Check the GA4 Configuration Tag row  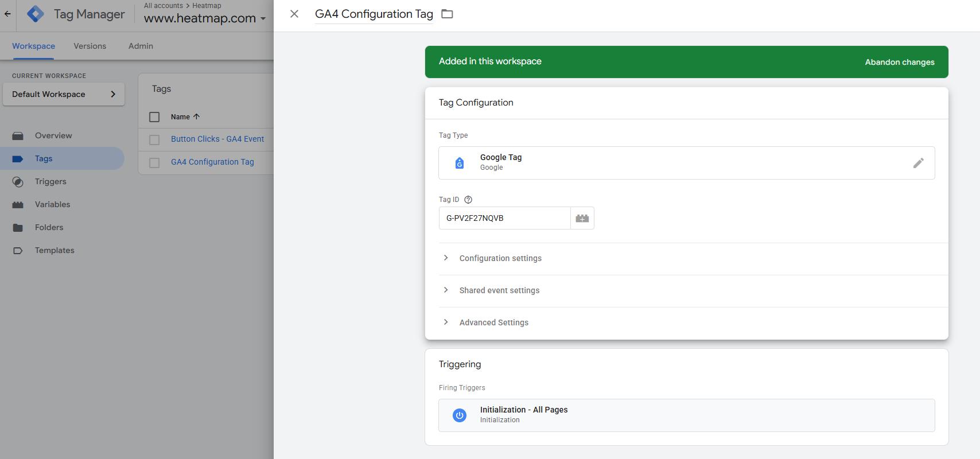point(154,163)
